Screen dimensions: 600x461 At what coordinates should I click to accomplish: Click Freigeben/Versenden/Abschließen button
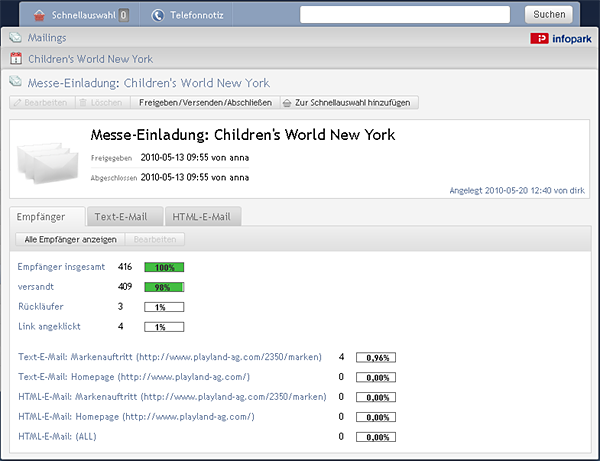[205, 103]
